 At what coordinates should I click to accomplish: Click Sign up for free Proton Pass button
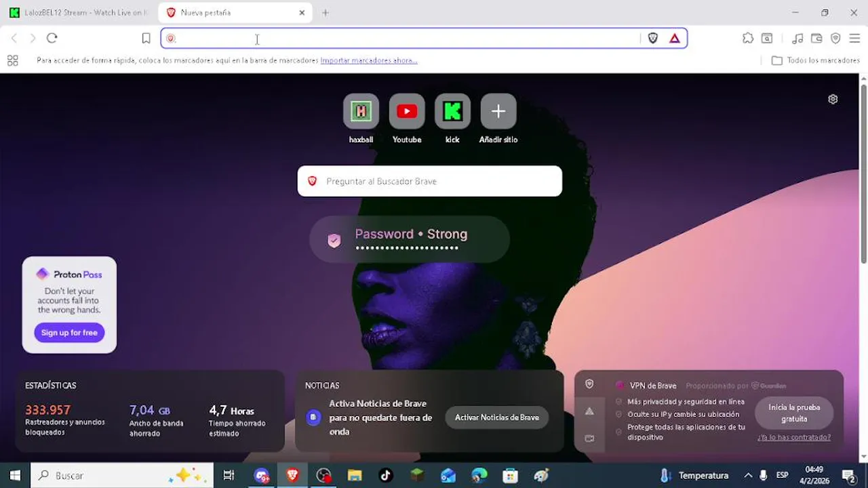click(69, 333)
